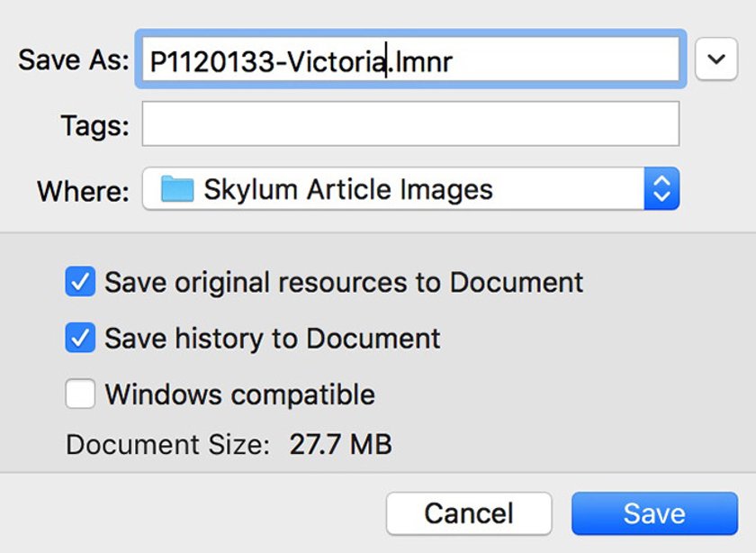
Task: Enable the Windows compatible checkbox
Action: tap(80, 394)
